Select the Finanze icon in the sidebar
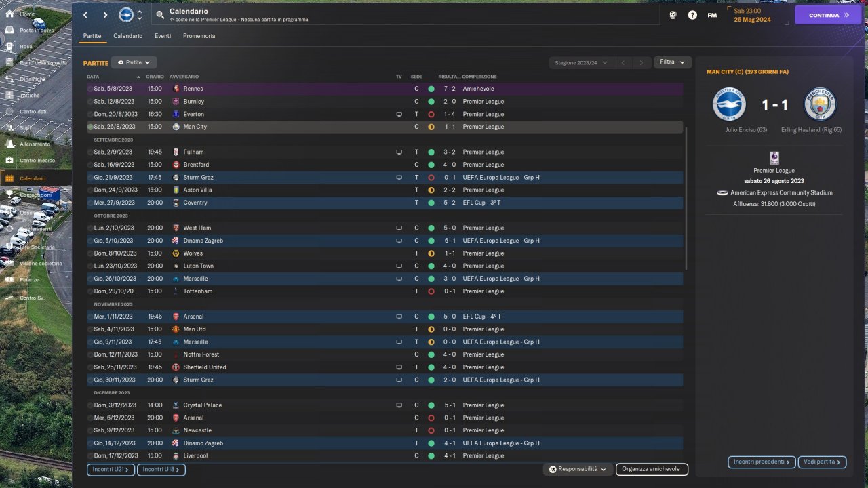The height and width of the screenshot is (488, 868). [x=9, y=279]
